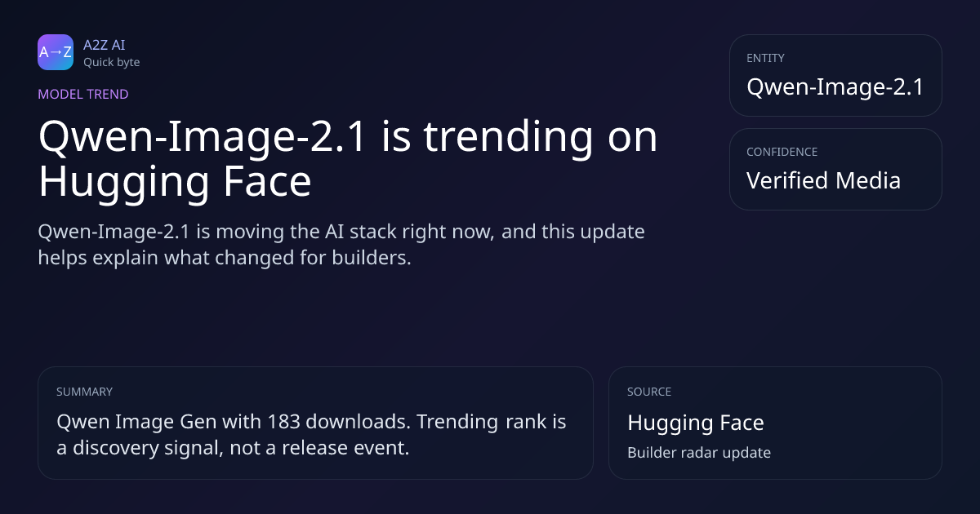This screenshot has height=514, width=980.
Task: Select the Verified Media value
Action: (x=823, y=180)
